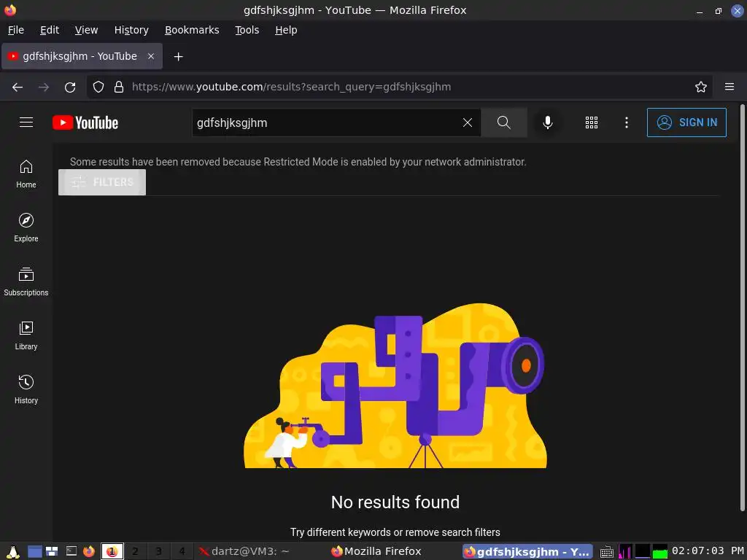Select the gdfshjksgjhm taskbar window entry
Screen dimensions: 747x560
click(x=527, y=551)
